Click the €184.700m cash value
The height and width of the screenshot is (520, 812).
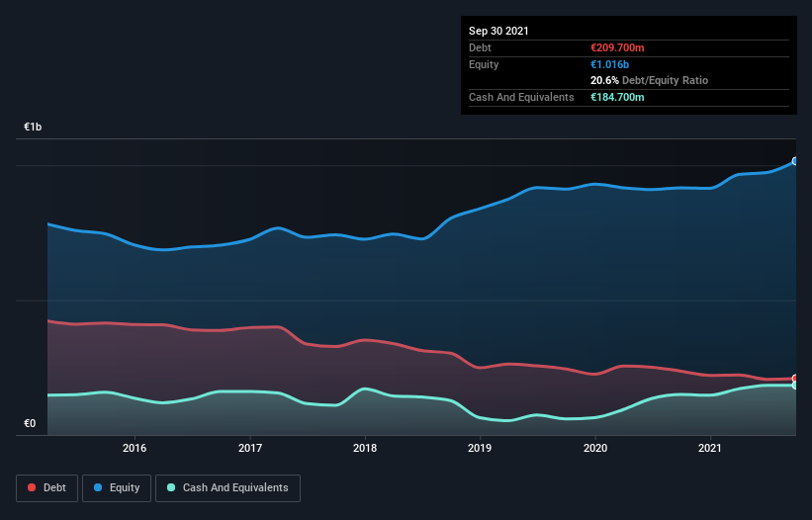pos(617,97)
